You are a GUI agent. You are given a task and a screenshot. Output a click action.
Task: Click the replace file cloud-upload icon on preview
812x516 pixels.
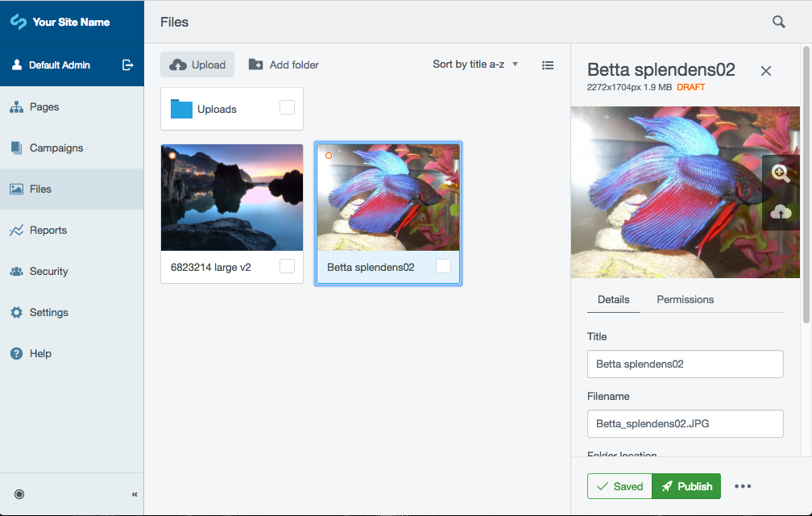coord(780,212)
